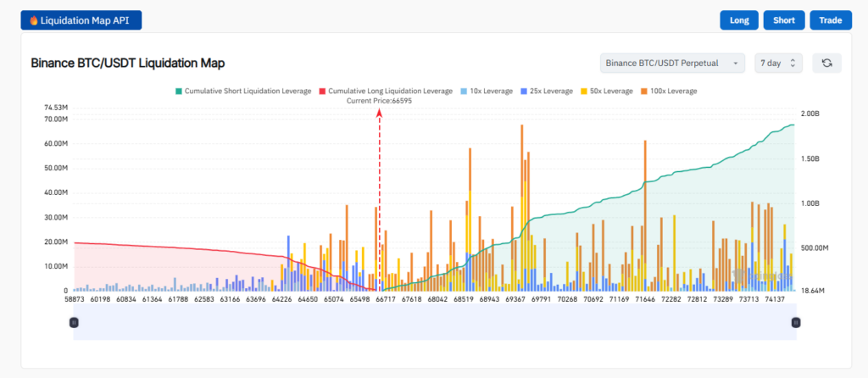The height and width of the screenshot is (378, 868).
Task: Click the right range slider handle
Action: 796,322
